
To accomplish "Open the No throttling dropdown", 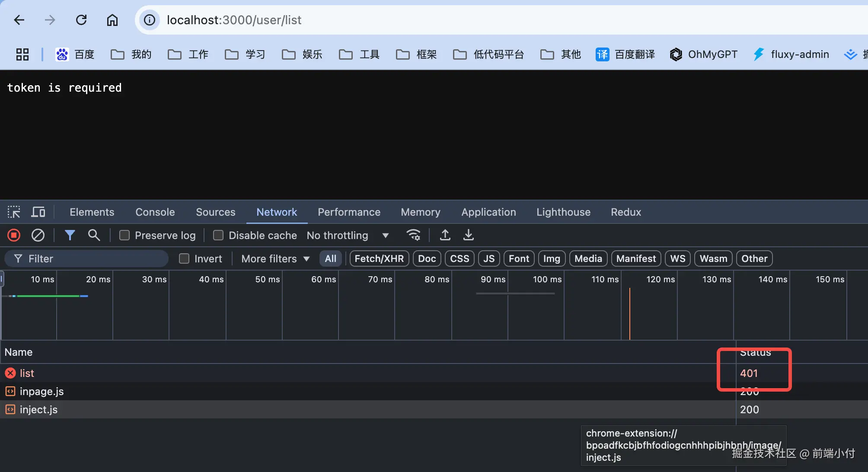I will click(x=348, y=235).
